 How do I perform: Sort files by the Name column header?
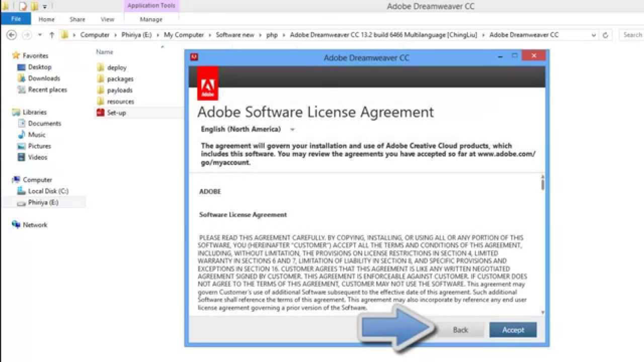click(105, 52)
